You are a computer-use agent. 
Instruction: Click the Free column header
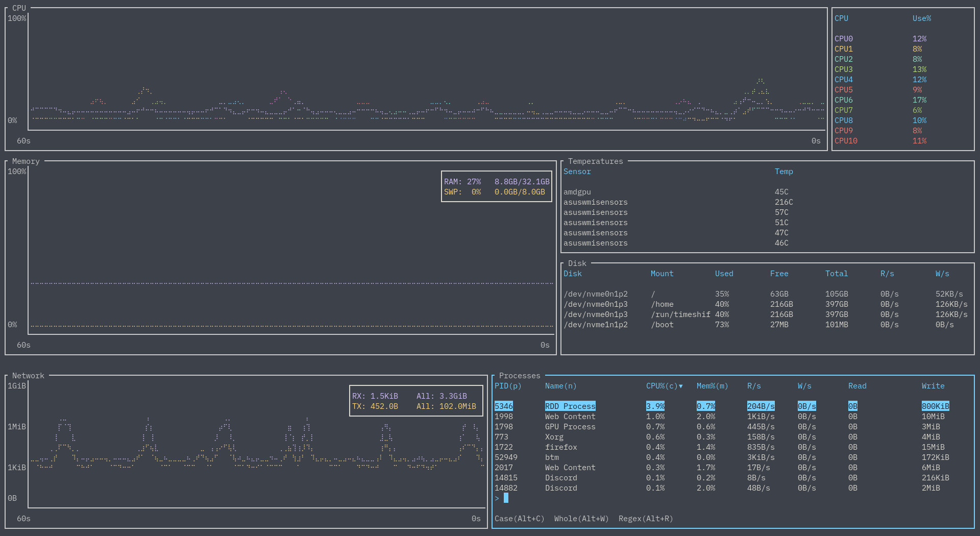point(779,274)
